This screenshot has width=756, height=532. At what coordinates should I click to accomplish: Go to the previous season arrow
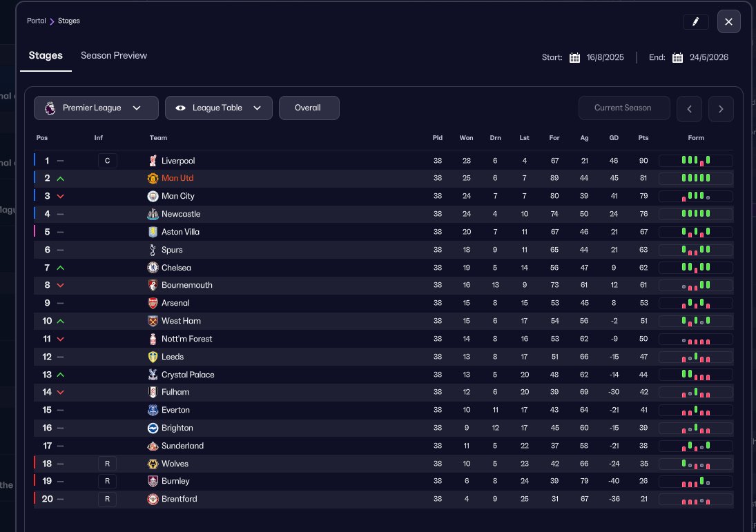689,109
